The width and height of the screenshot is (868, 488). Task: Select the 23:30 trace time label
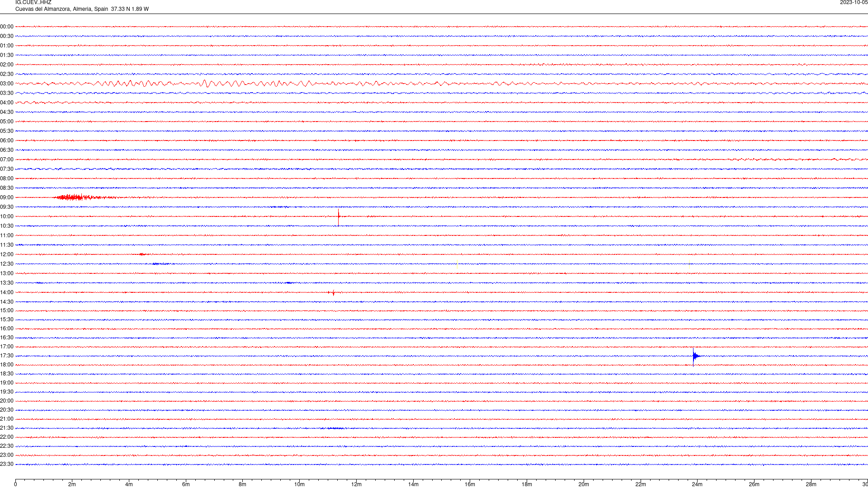point(7,464)
